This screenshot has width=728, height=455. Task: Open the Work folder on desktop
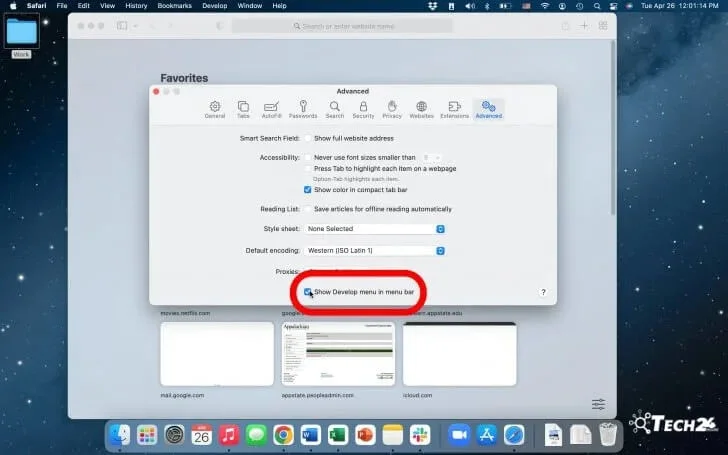coord(22,32)
